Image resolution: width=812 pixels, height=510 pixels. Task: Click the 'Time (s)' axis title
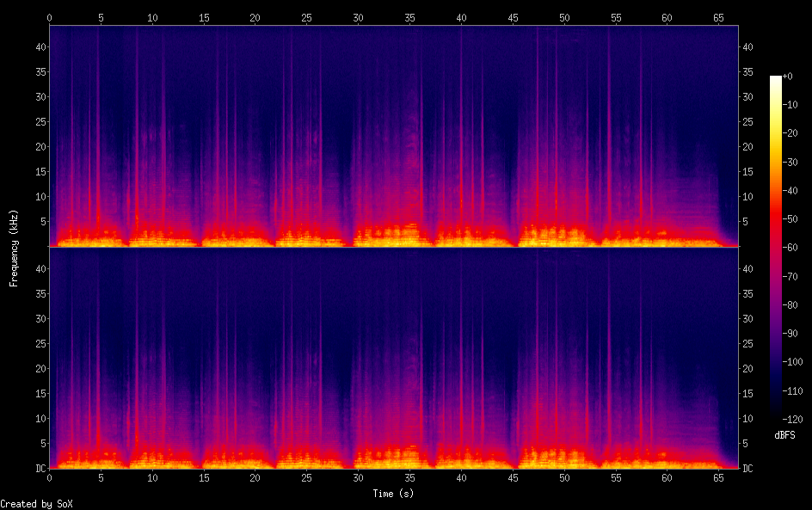pyautogui.click(x=393, y=494)
